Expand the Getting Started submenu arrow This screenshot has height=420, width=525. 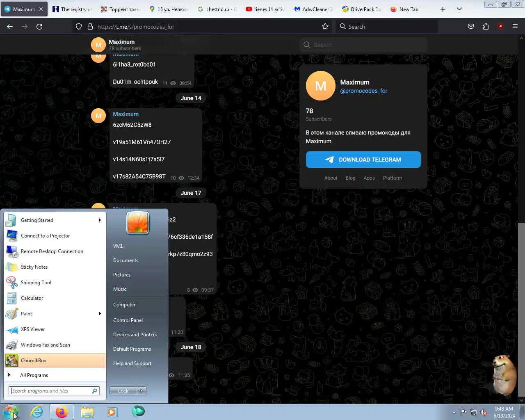point(100,220)
